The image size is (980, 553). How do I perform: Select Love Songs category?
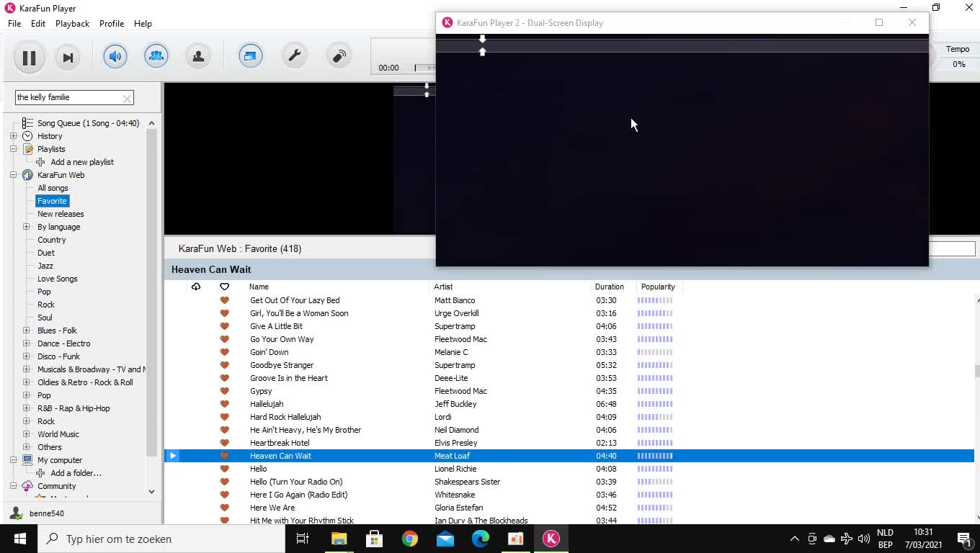coord(57,279)
